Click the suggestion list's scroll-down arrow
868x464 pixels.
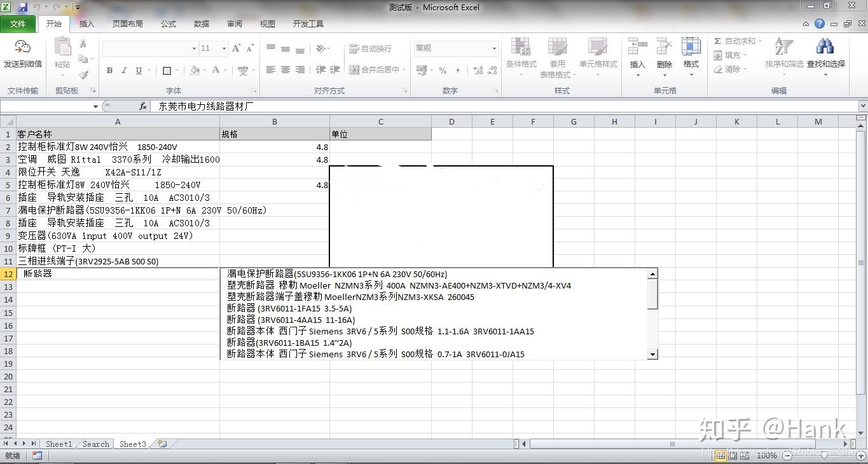[652, 355]
